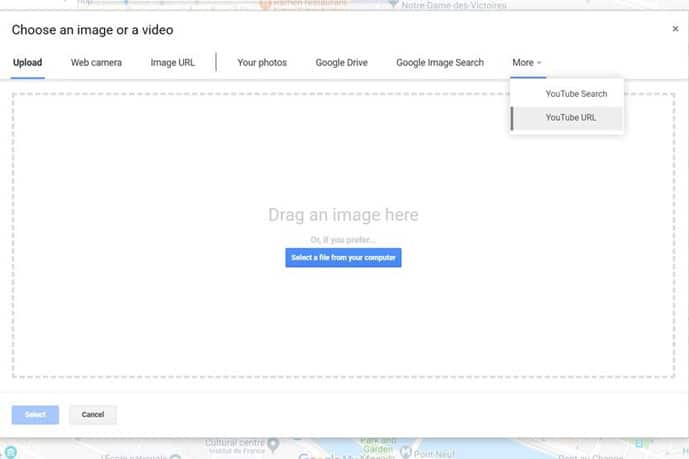Open the Your photos tab
The image size is (689, 459).
click(262, 63)
